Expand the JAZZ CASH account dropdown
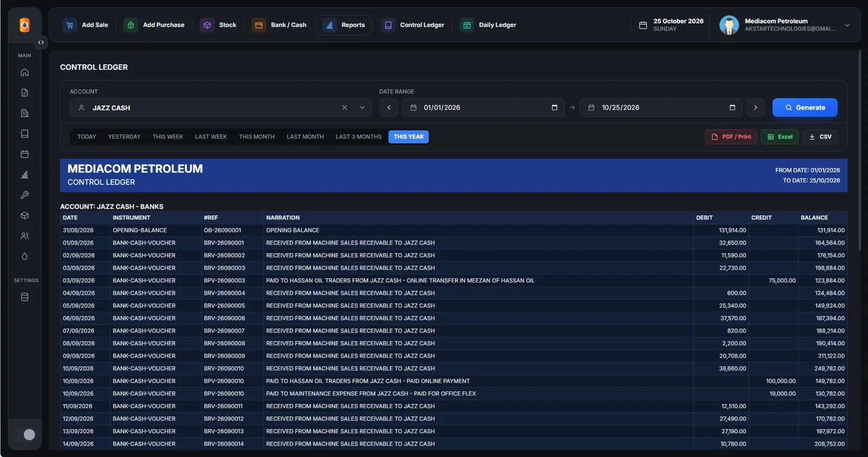 click(362, 108)
